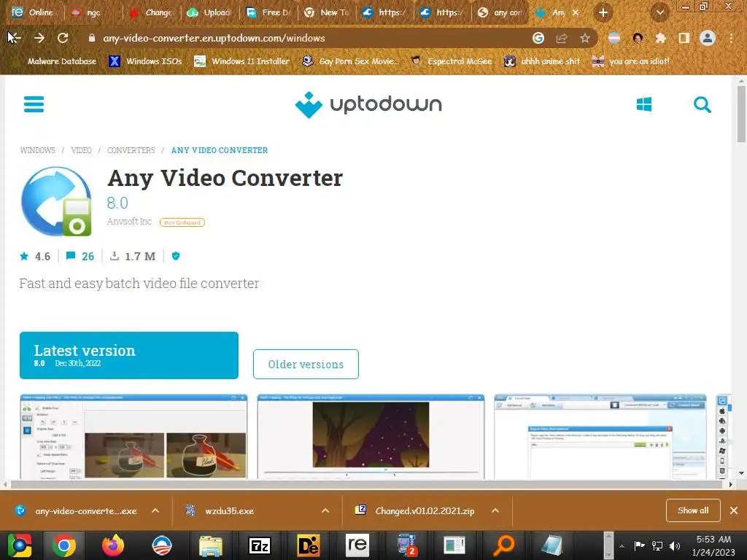Bookmark this page with the star
This screenshot has height=560, width=747.
585,38
